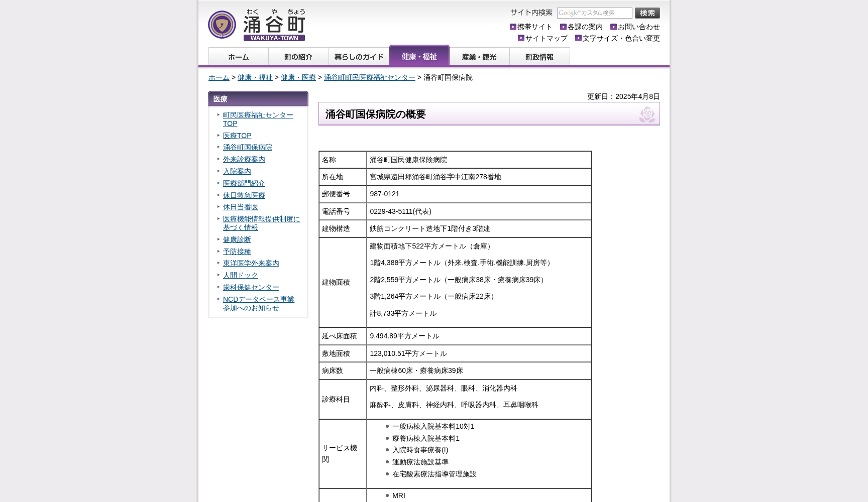Click the 一般病棟入院基本料10対1 list item
Viewport: 868px width, 502px height.
(x=433, y=426)
